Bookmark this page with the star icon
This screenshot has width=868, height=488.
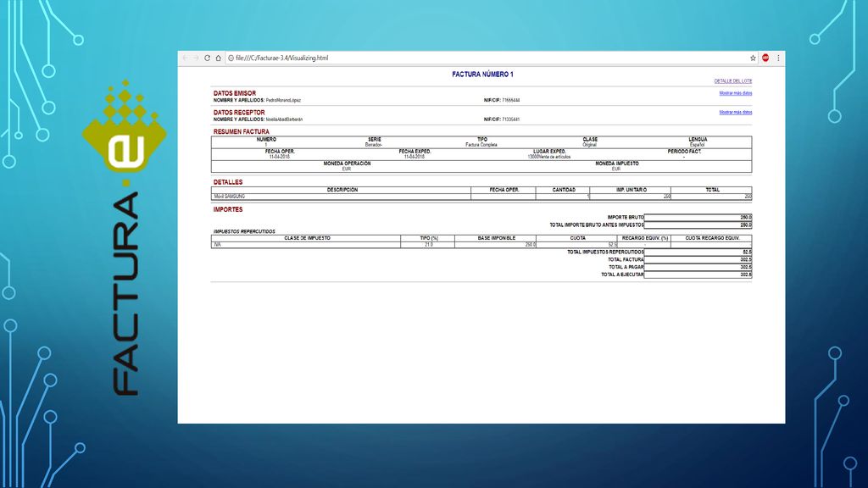pos(753,58)
